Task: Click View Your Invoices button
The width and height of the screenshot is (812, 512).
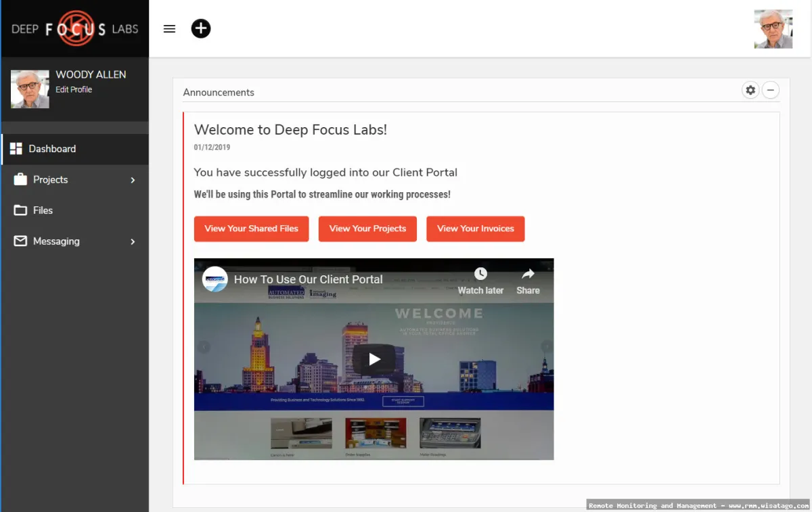Action: 476,229
